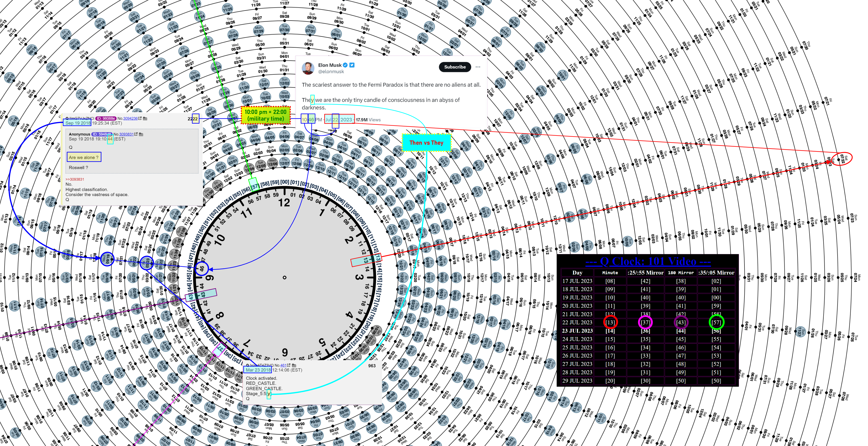868x446 pixels.
Task: Click purple-circled [43] 180 mirror cell
Action: coord(681,322)
